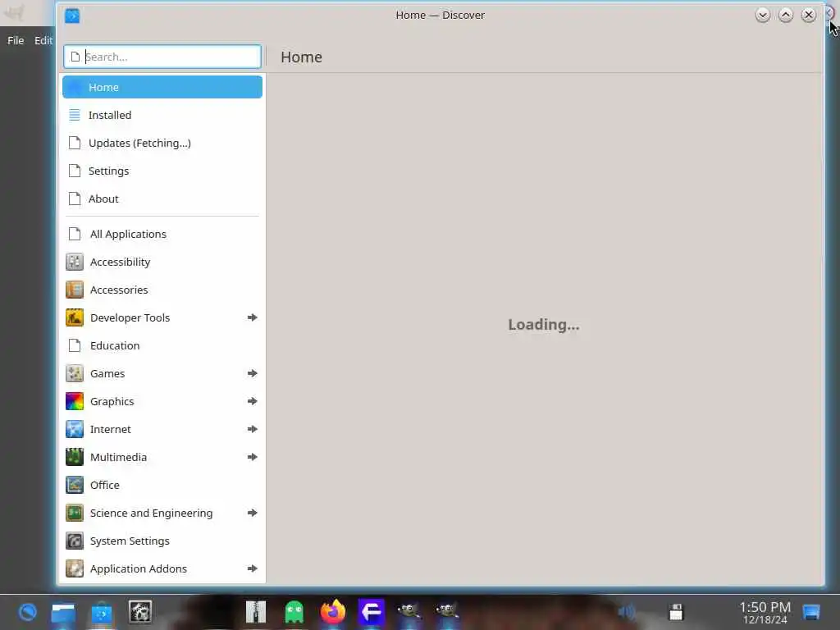Click the Internet category icon
The height and width of the screenshot is (630, 840).
pos(75,429)
